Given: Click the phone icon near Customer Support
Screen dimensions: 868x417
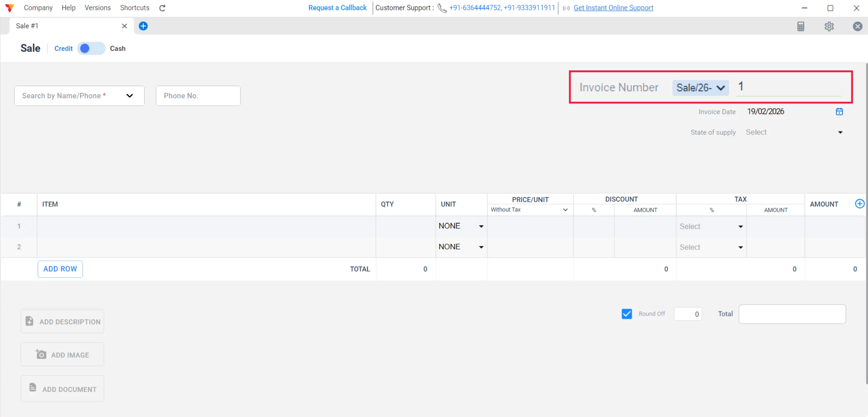Looking at the screenshot, I should point(442,8).
